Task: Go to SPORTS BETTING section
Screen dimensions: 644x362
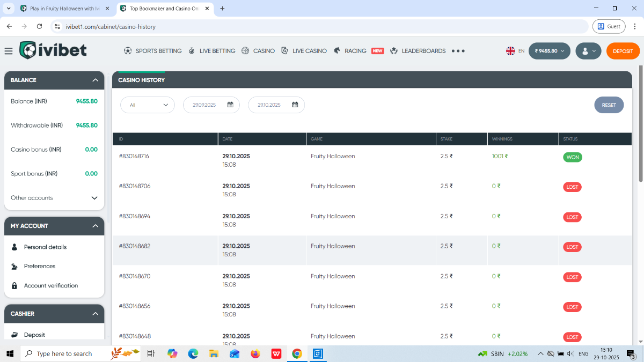Action: click(152, 51)
